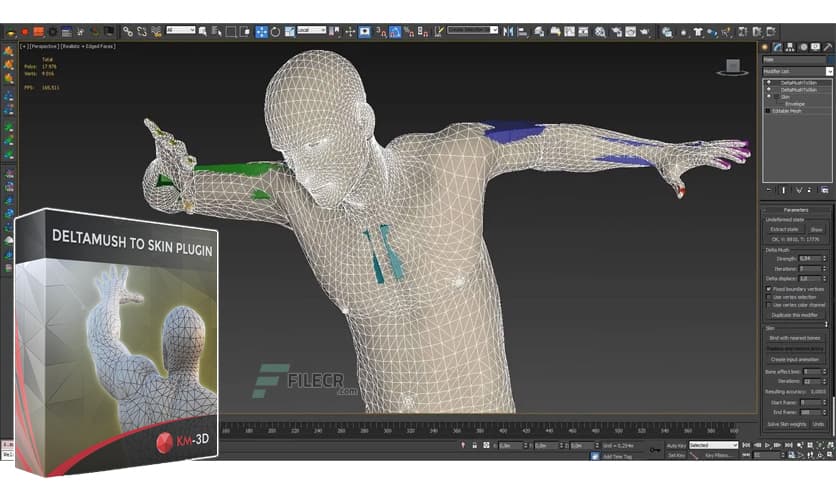
Task: Click Go to Start playback button
Action: (746, 445)
